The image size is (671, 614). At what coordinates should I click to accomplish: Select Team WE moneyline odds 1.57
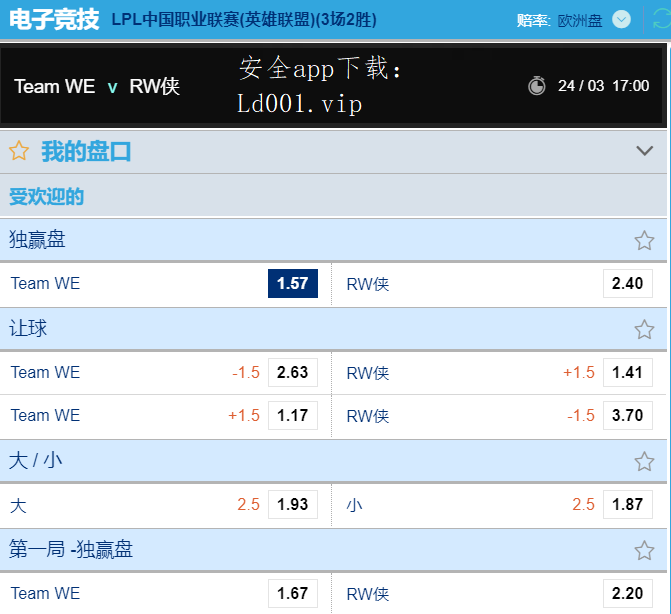pos(293,283)
